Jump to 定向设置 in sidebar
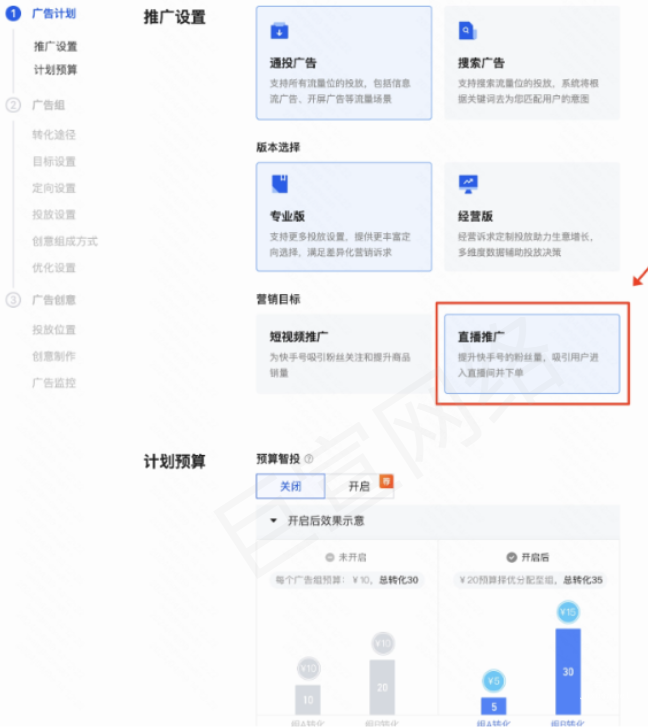This screenshot has width=648, height=727. click(54, 188)
